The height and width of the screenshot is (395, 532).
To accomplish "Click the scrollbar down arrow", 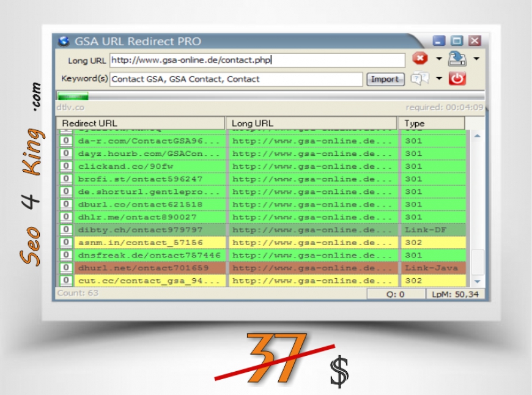I will coord(478,281).
